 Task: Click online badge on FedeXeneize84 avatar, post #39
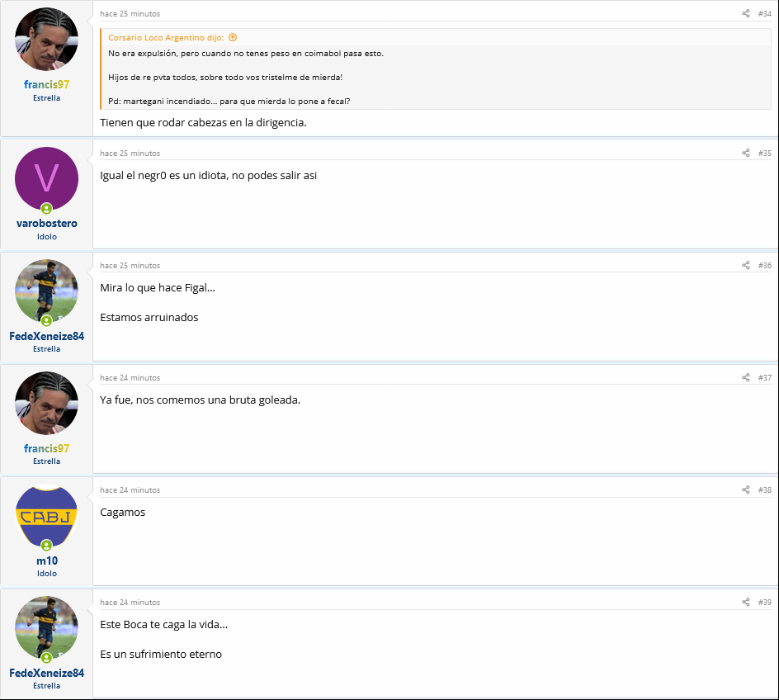coord(46,658)
